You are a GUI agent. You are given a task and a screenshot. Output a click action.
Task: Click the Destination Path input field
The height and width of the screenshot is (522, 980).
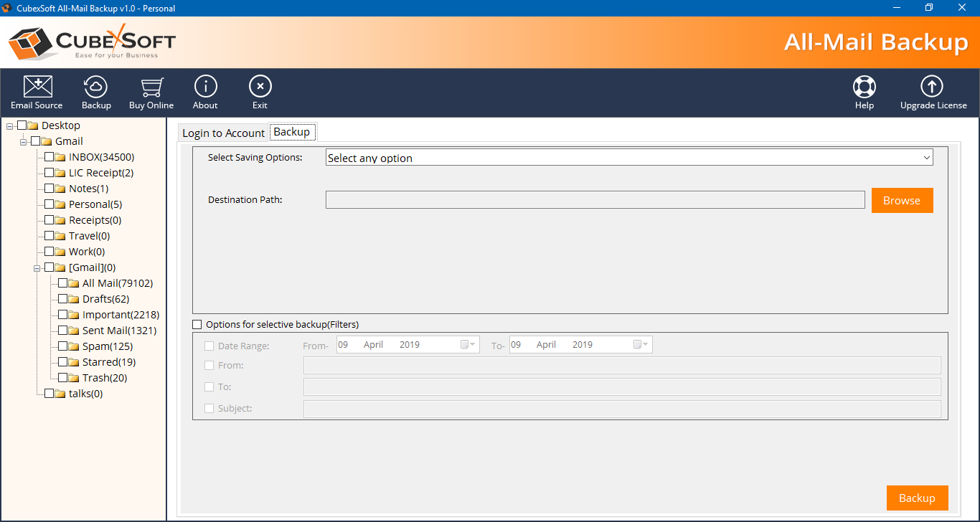(595, 199)
